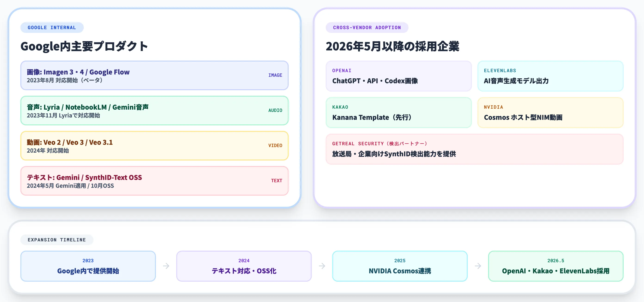The width and height of the screenshot is (644, 302).
Task: Click arrow between 2024 and 2025 steps
Action: pyautogui.click(x=322, y=266)
